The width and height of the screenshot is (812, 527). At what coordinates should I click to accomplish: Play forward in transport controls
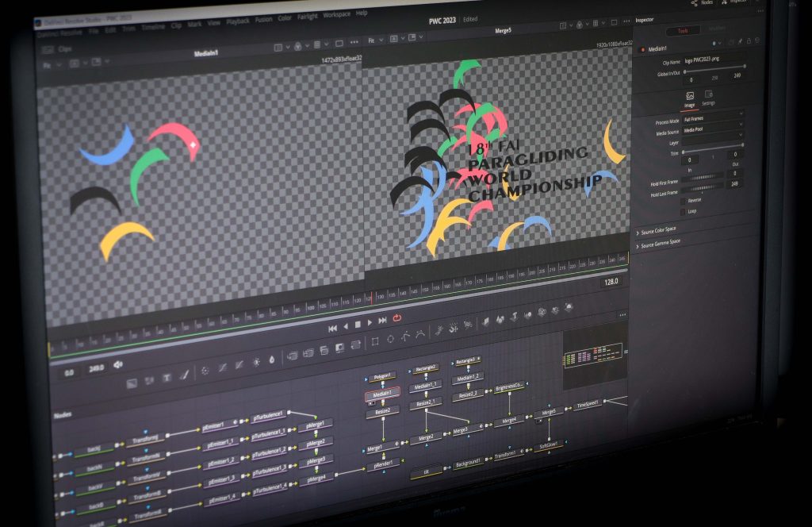click(370, 323)
